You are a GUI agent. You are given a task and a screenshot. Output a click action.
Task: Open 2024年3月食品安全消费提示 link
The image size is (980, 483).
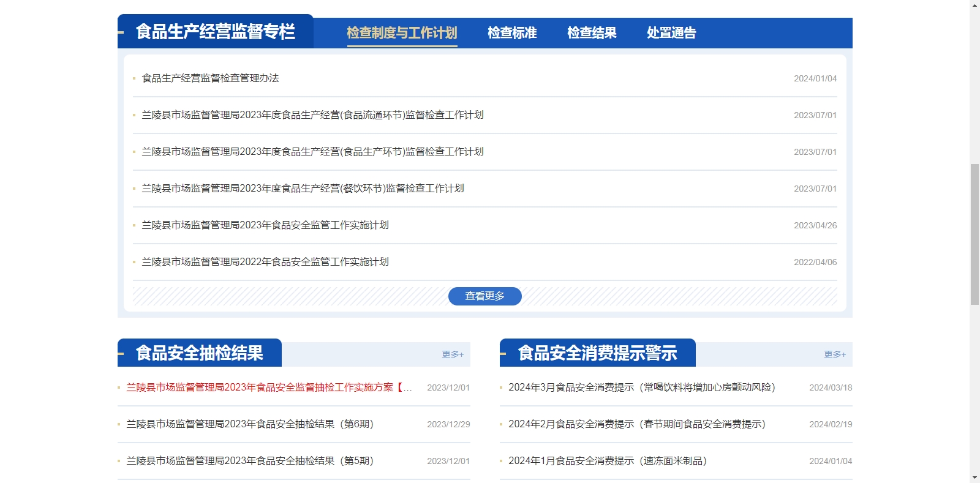click(x=642, y=388)
